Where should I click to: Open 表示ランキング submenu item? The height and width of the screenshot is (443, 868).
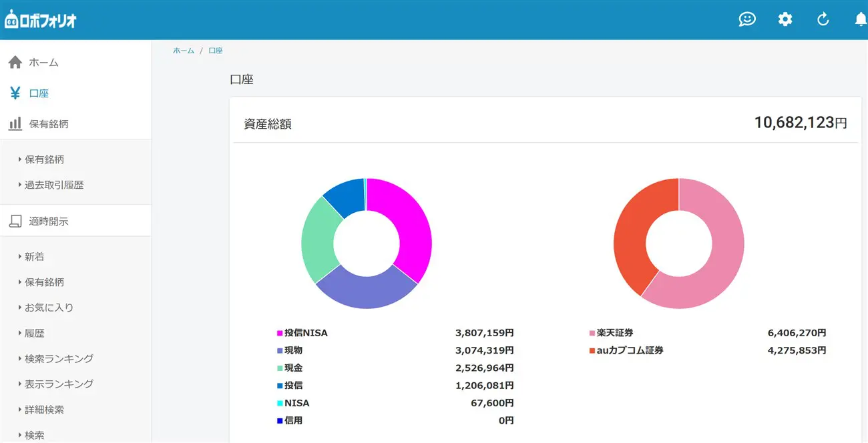59,384
